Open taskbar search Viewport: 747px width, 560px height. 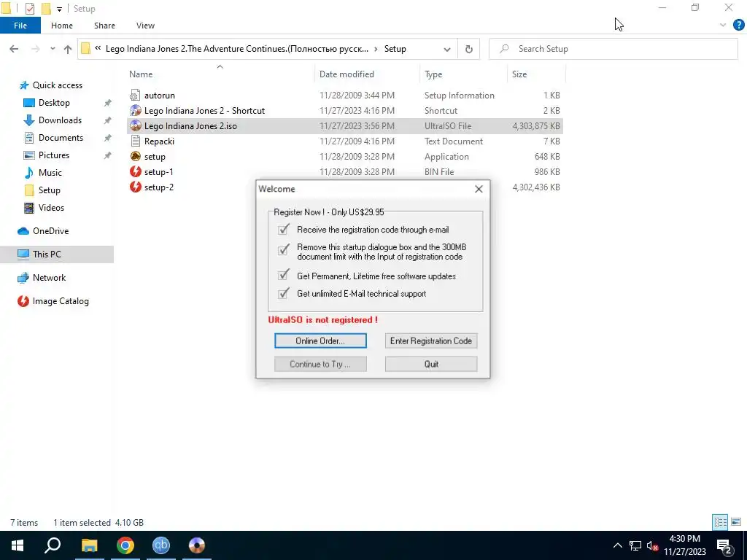(x=53, y=545)
